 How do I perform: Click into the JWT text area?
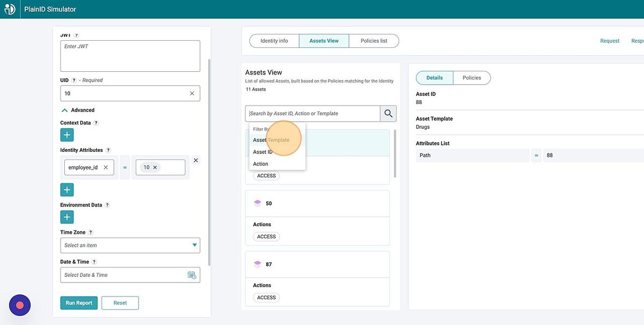coord(130,56)
